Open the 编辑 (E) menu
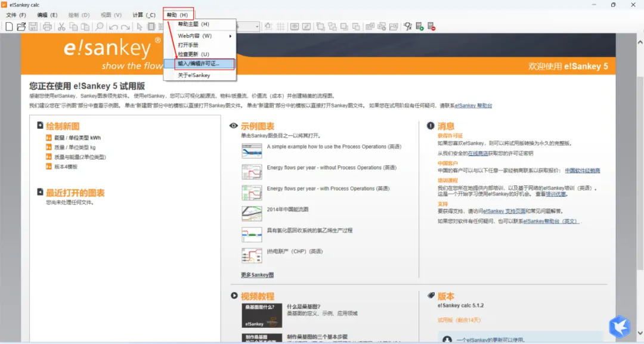Viewport: 644px width, 344px height. tap(47, 15)
